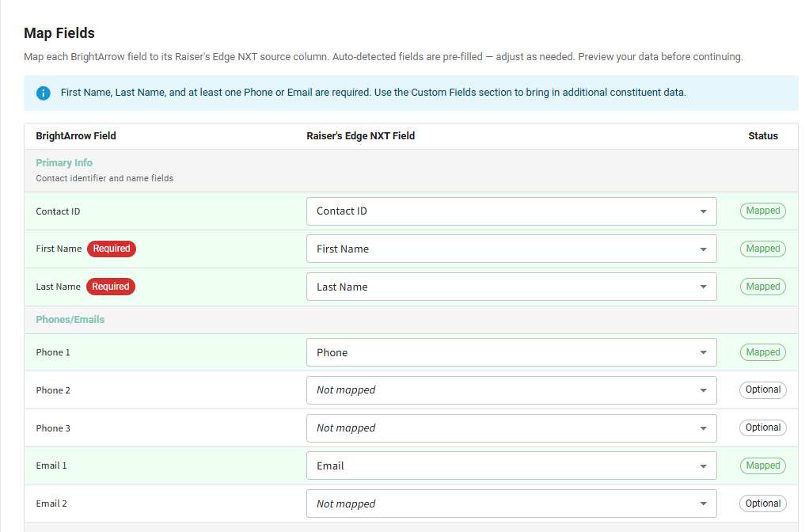Open the Contact ID field dropdown
The image size is (809, 532).
click(x=511, y=211)
